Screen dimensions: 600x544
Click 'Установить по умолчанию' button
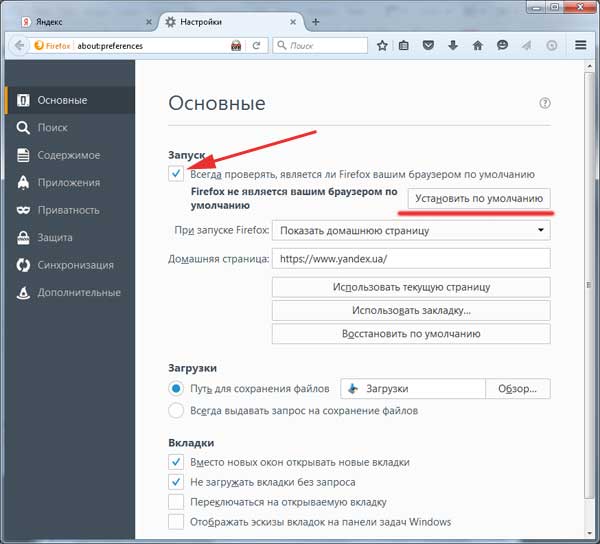[480, 198]
